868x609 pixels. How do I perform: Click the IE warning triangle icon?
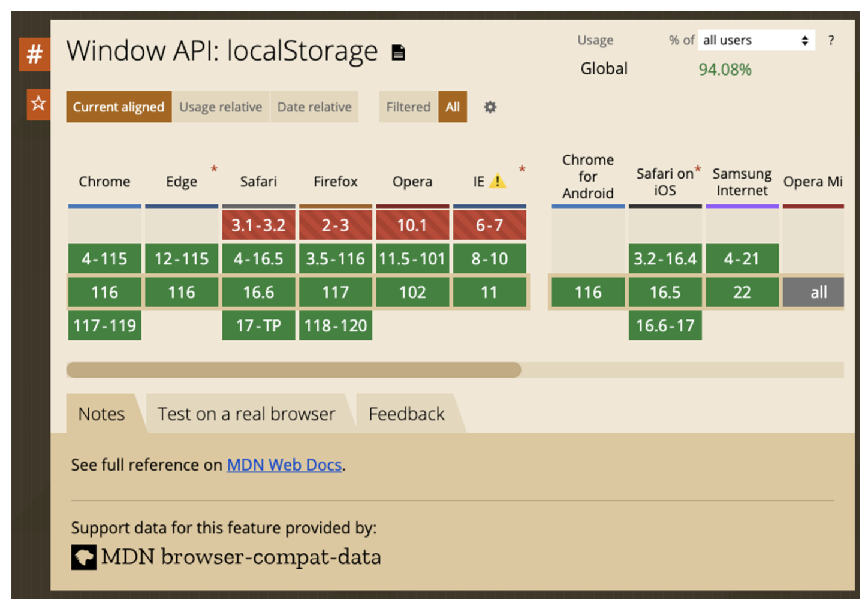point(497,181)
